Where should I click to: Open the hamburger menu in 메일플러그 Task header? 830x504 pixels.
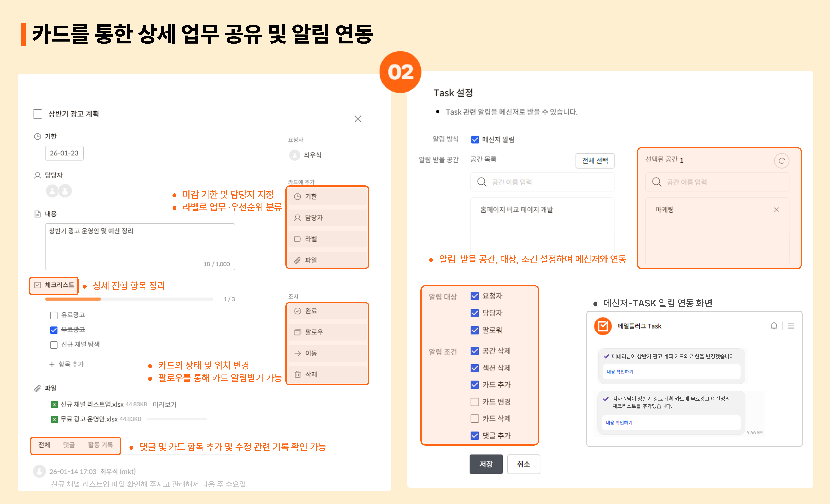point(791,326)
